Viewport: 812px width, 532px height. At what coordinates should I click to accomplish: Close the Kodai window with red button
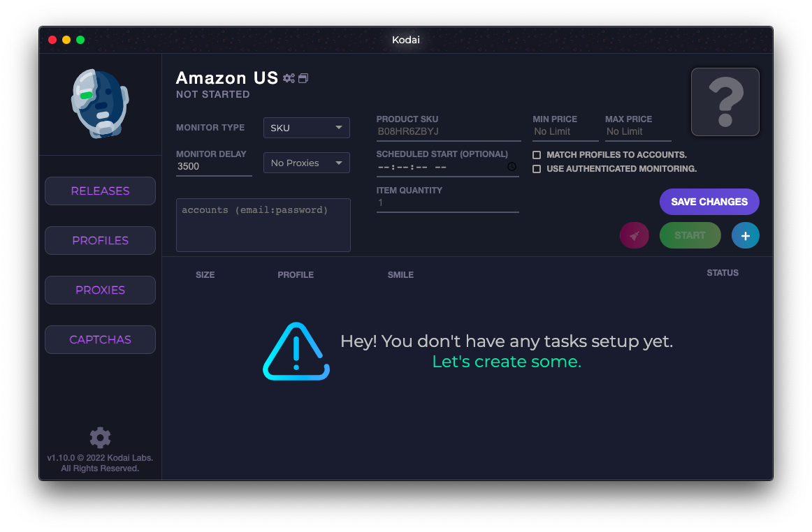tap(52, 40)
